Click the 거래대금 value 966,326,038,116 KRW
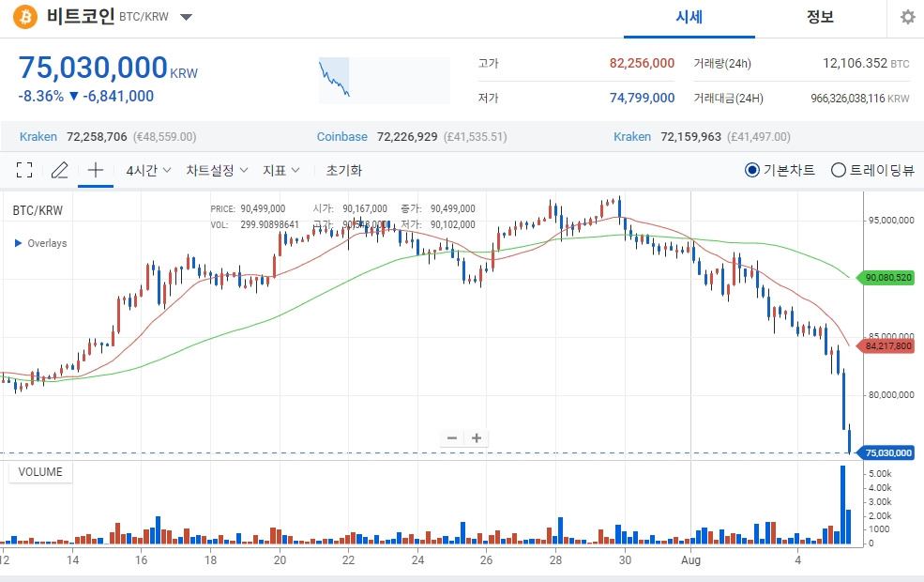The width and height of the screenshot is (924, 582). pyautogui.click(x=860, y=99)
